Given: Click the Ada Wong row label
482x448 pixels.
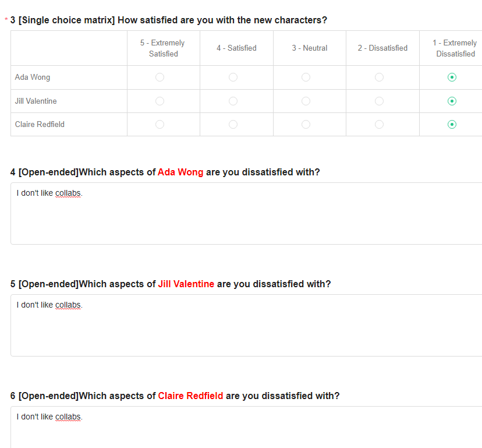Looking at the screenshot, I should 33,77.
